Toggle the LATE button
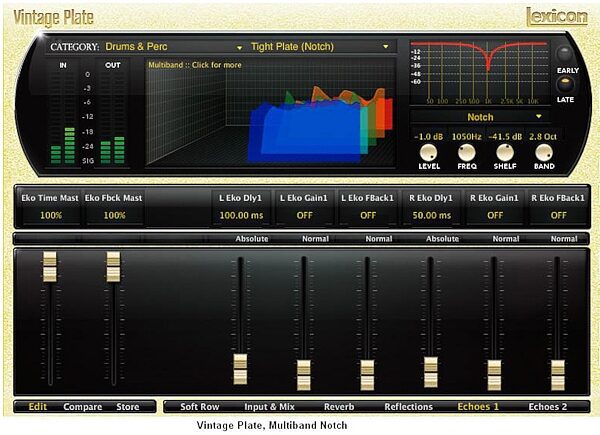 pyautogui.click(x=565, y=84)
